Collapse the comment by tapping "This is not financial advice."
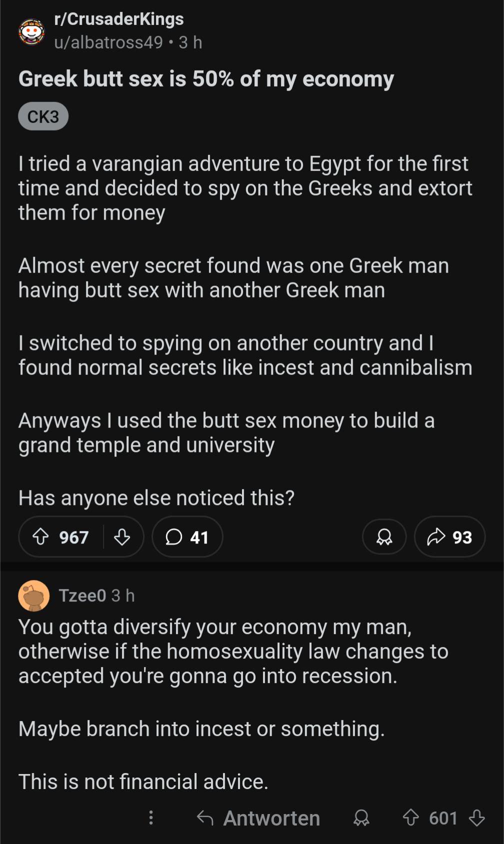This screenshot has width=504, height=844. click(x=143, y=781)
